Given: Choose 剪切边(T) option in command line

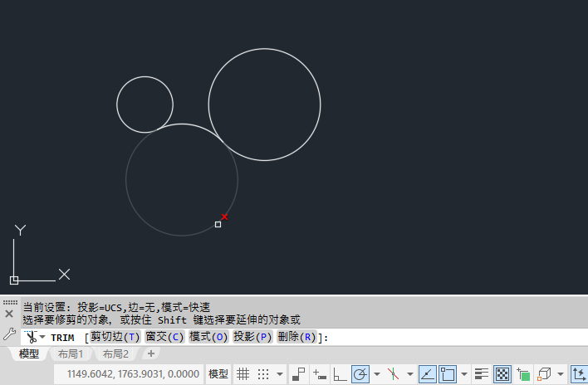Looking at the screenshot, I should tap(115, 337).
